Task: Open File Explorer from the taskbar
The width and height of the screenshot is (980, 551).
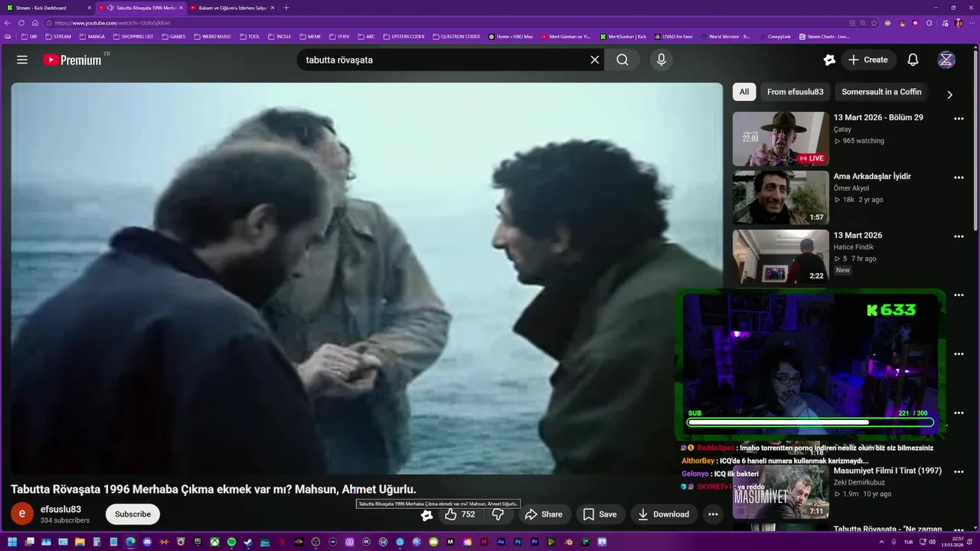Action: [x=80, y=542]
